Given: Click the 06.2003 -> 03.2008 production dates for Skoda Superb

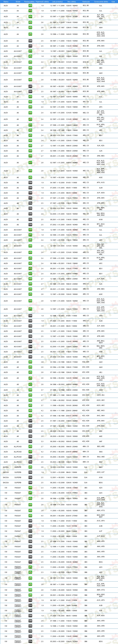Looking at the screenshot, I should tap(57, 482).
